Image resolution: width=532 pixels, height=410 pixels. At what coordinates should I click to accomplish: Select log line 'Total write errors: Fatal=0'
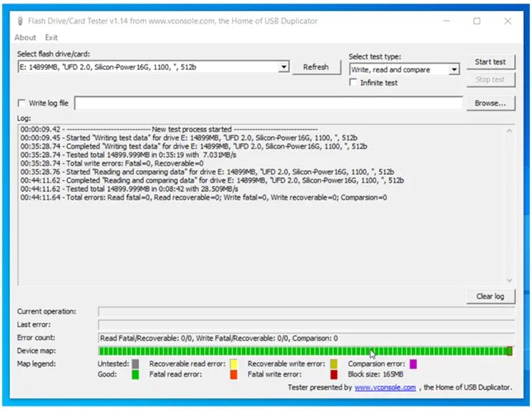(112, 164)
